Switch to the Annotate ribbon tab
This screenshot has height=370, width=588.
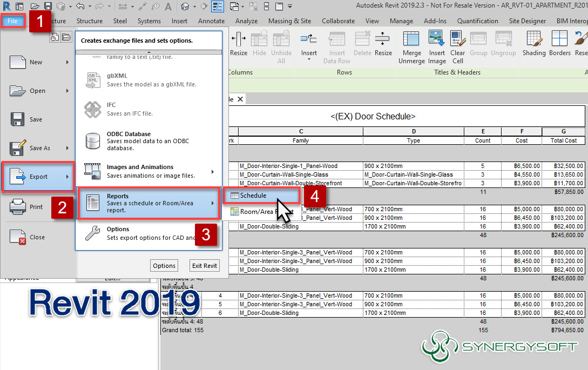coord(211,21)
